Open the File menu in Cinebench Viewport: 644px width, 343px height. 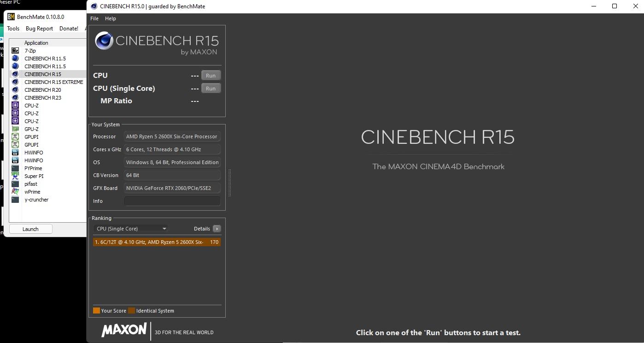(x=94, y=18)
